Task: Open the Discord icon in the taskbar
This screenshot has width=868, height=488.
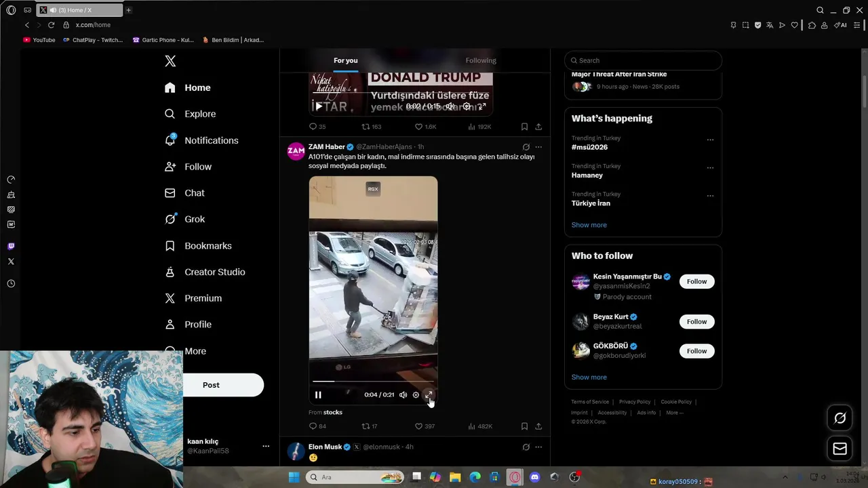Action: click(x=534, y=477)
